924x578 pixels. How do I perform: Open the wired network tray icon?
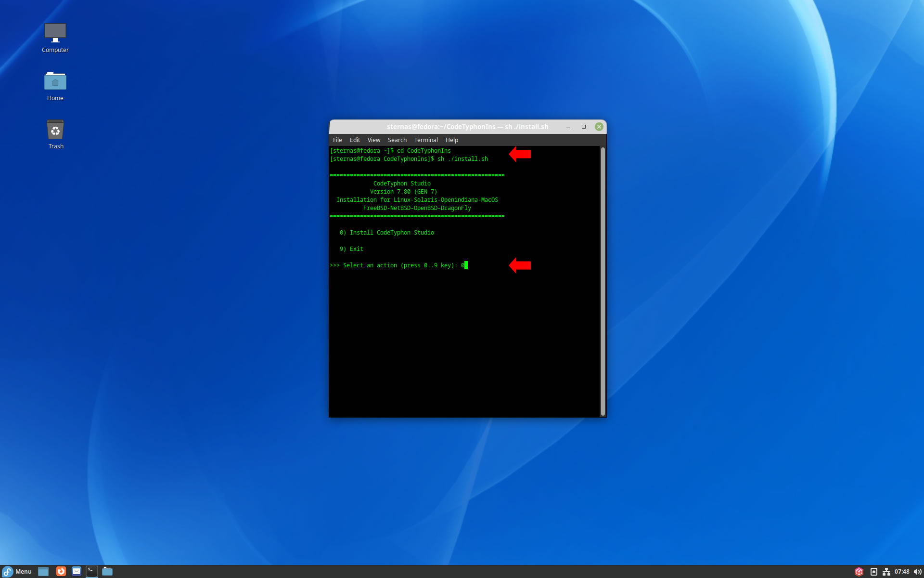(x=886, y=572)
